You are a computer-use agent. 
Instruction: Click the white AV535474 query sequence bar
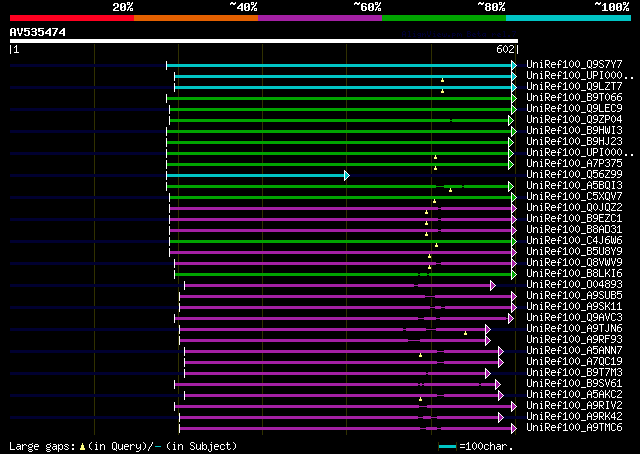tap(264, 41)
